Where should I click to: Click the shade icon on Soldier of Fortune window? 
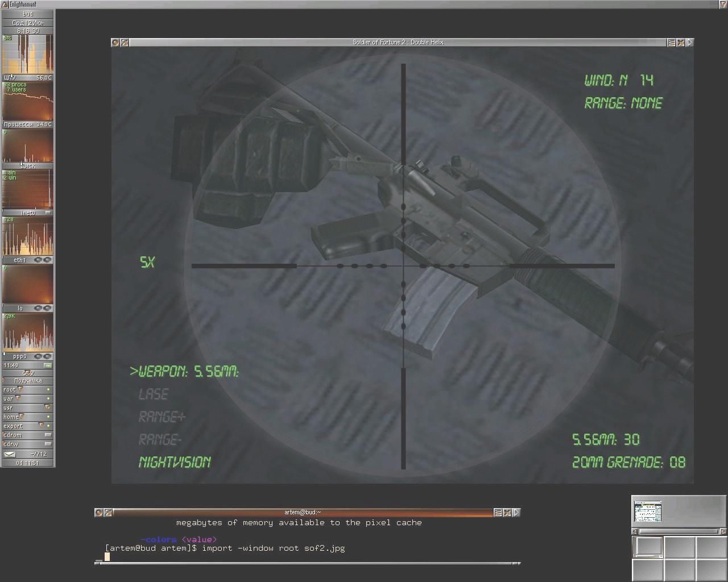pyautogui.click(x=125, y=43)
